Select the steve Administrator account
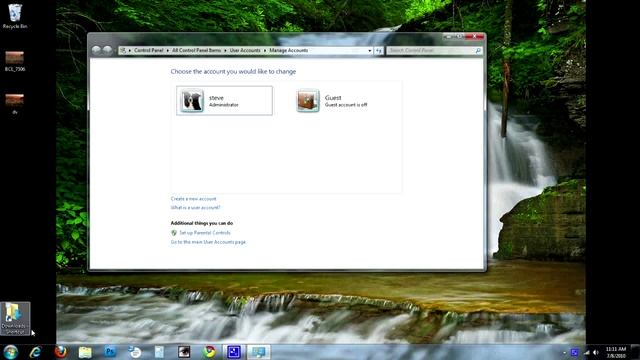Image resolution: width=640 pixels, height=360 pixels. [x=224, y=100]
